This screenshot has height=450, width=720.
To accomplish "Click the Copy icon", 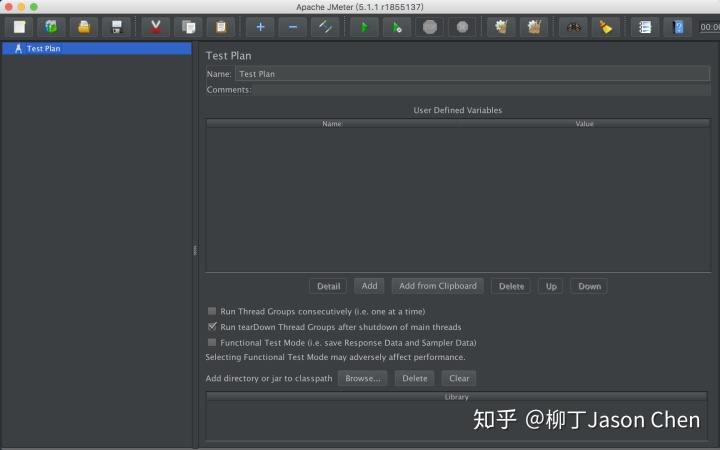I will (188, 27).
